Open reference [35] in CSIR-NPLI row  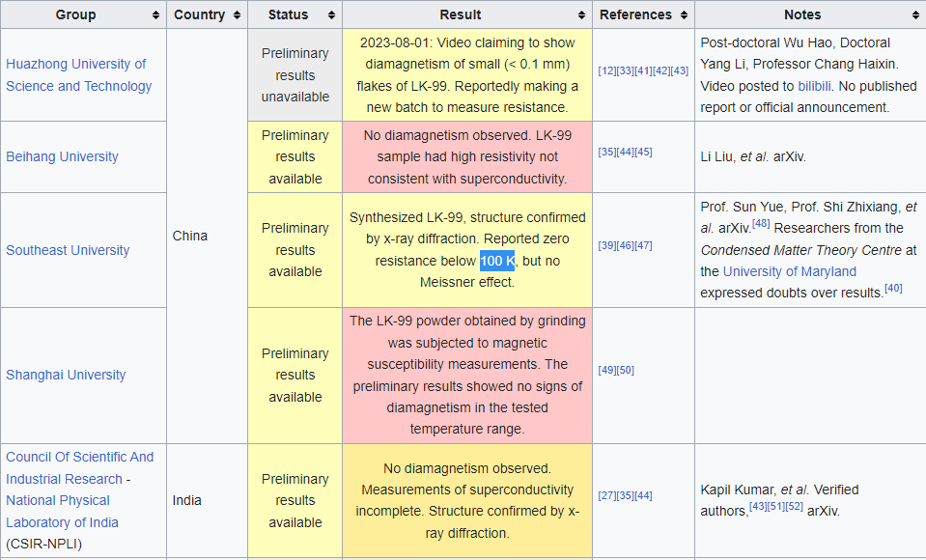pyautogui.click(x=625, y=495)
